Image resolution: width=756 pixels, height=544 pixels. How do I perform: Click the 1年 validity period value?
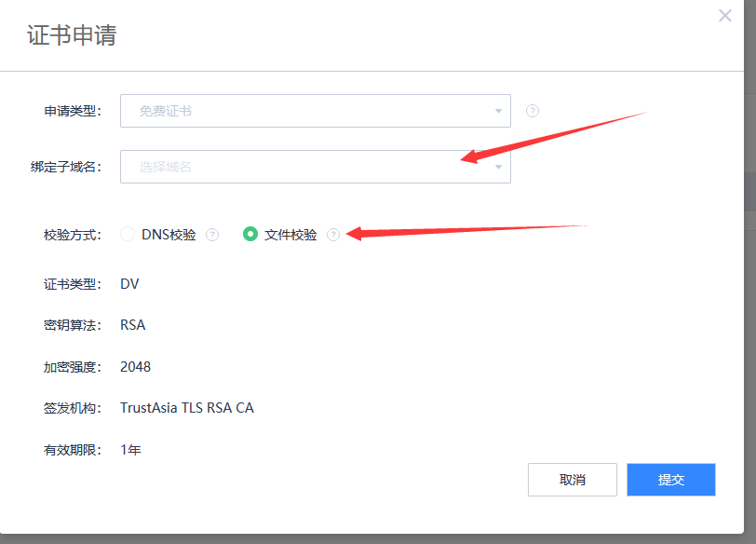coord(131,450)
